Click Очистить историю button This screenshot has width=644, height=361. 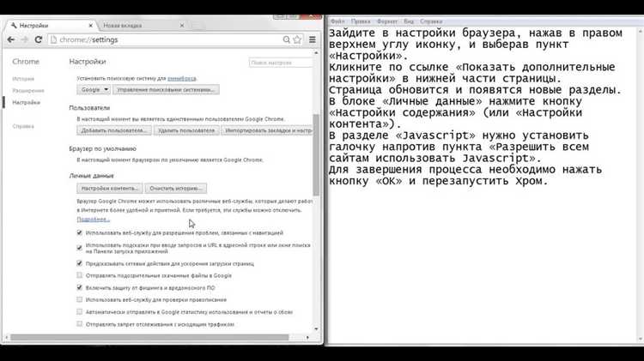(x=176, y=189)
